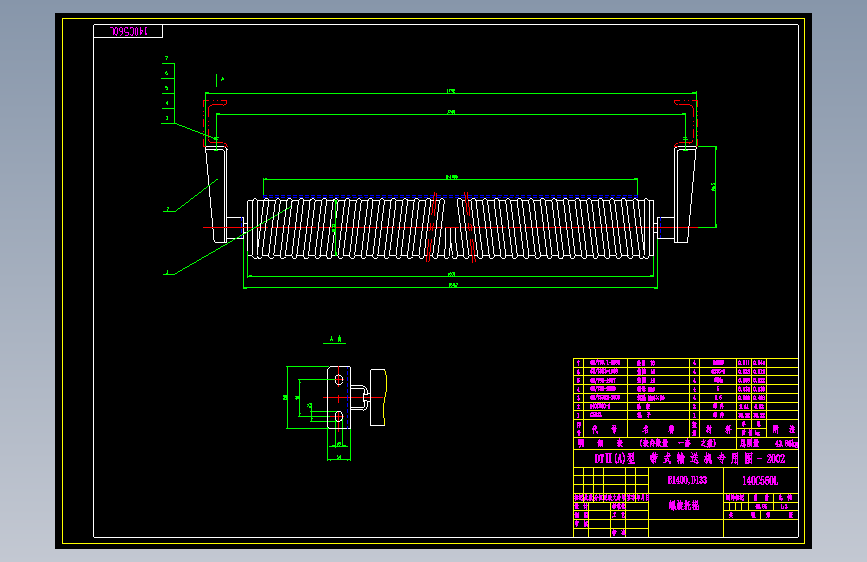This screenshot has width=867, height=562.
Task: Click balloon number 3 in the stacked callout
Action: coord(166,118)
